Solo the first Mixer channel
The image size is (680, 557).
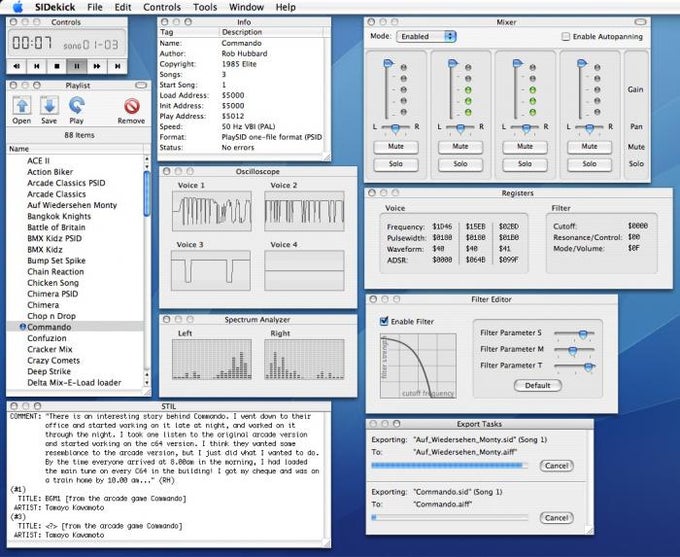coord(396,164)
